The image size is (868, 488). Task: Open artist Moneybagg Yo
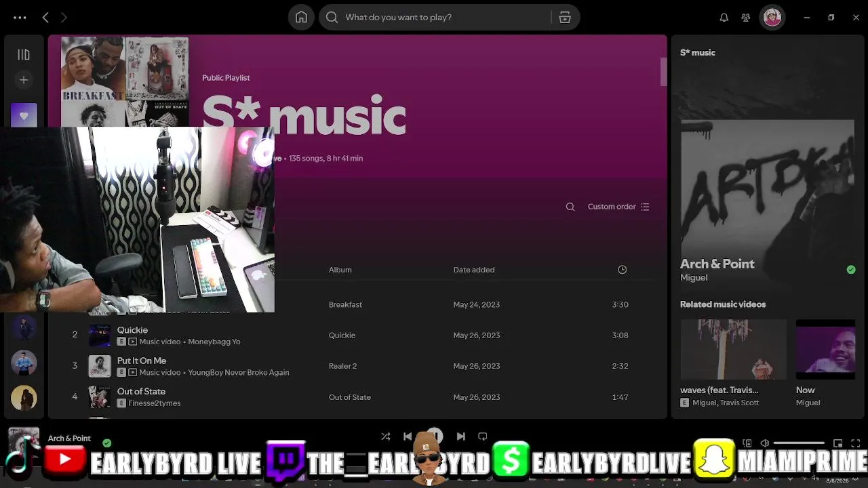(x=214, y=342)
